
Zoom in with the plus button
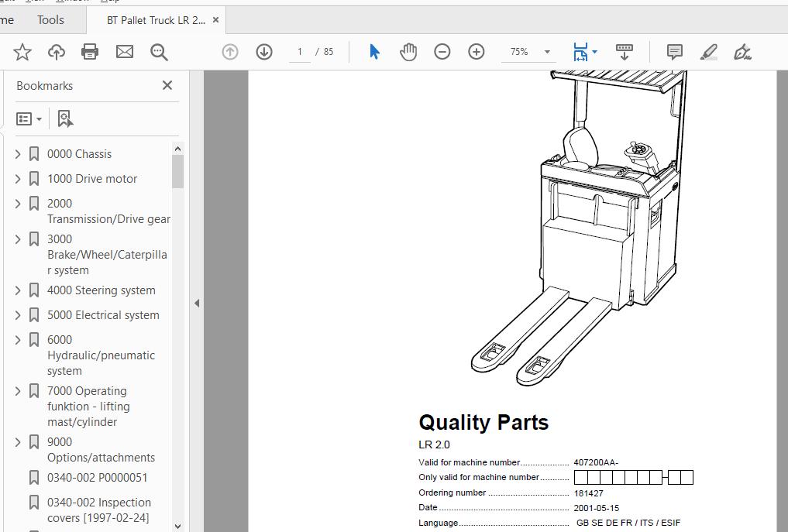tap(477, 52)
